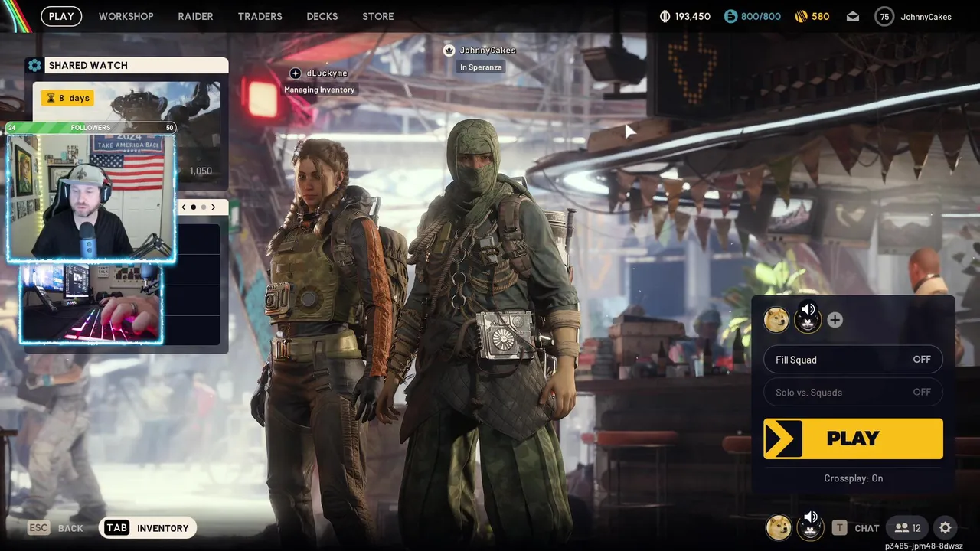Viewport: 980px width, 551px height.
Task: Click the level 75 badge
Action: click(884, 16)
